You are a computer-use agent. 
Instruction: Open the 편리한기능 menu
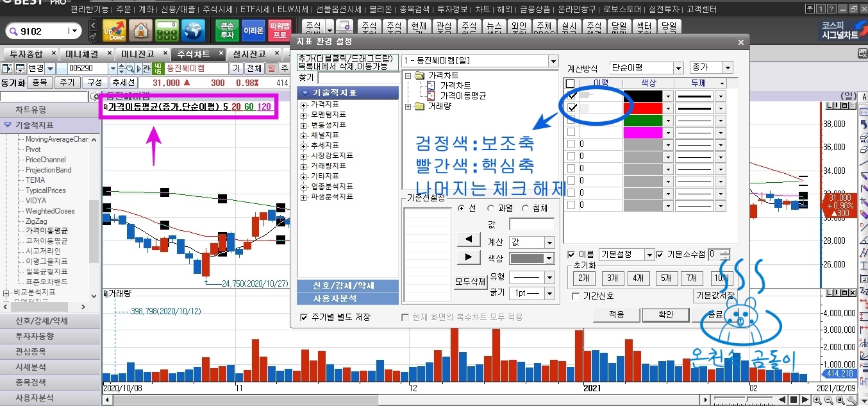tap(91, 10)
